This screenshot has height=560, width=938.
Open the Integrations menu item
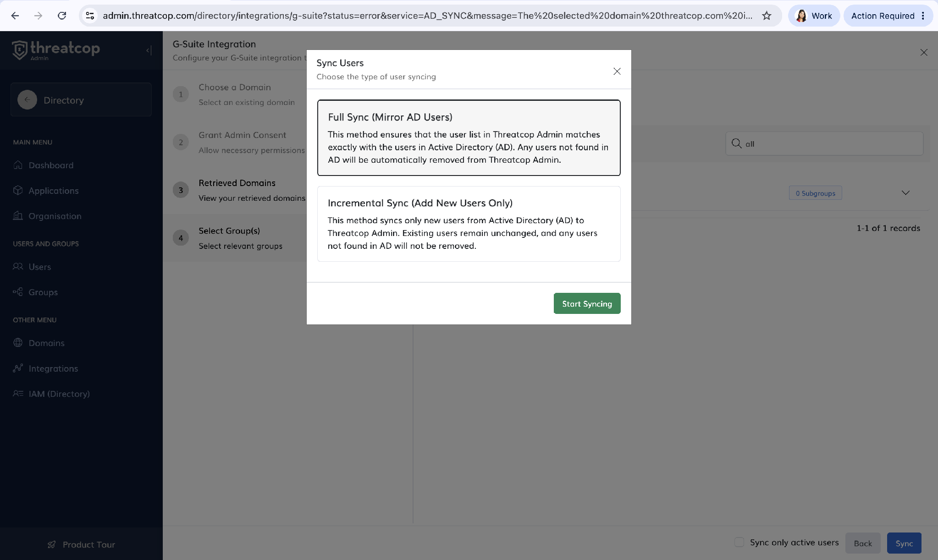tap(53, 368)
